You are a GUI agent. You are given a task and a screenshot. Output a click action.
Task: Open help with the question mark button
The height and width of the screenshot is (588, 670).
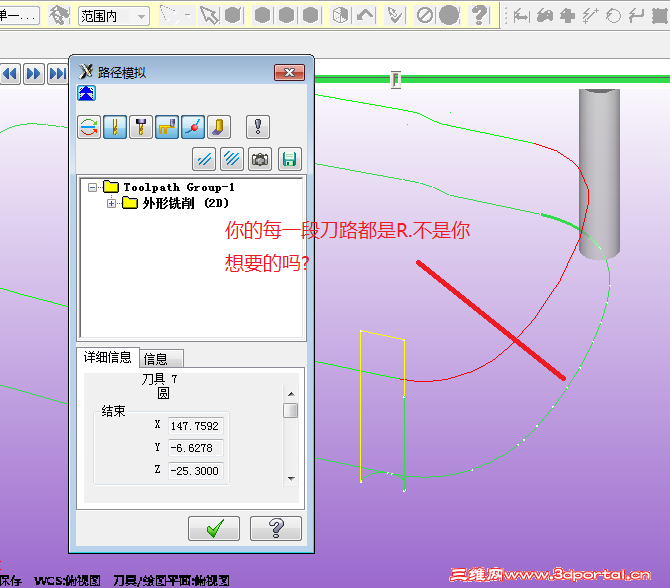click(276, 528)
